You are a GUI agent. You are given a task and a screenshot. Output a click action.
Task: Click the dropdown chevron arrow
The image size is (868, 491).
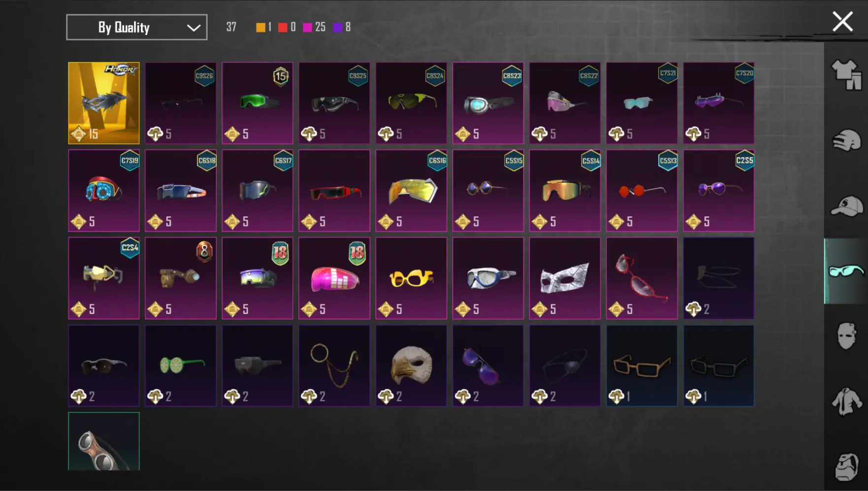click(194, 28)
